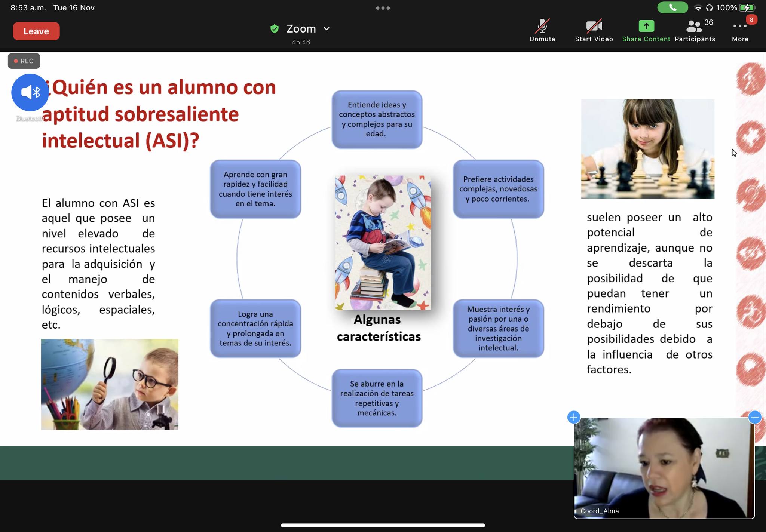Screen dimensions: 766x532
Task: Click the "Prefiere actividades complejas" box
Action: pos(499,189)
